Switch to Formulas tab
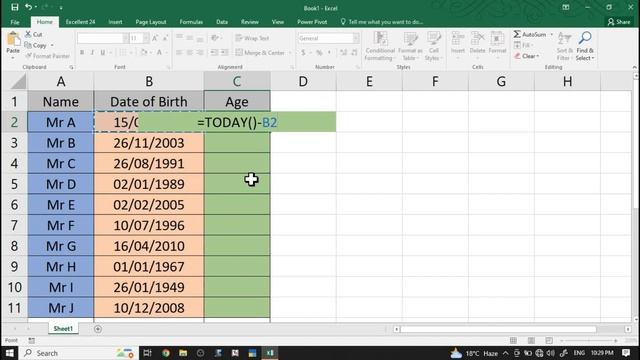The image size is (640, 360). (191, 22)
